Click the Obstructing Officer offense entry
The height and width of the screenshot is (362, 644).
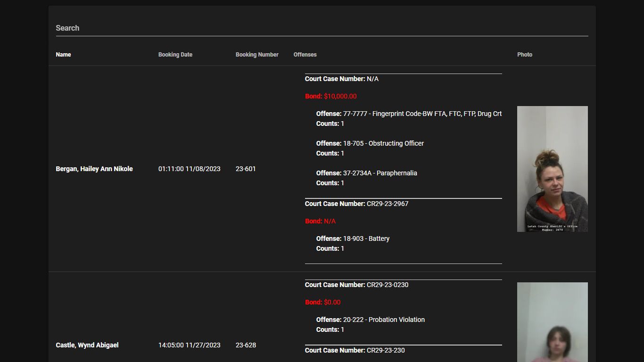[383, 143]
